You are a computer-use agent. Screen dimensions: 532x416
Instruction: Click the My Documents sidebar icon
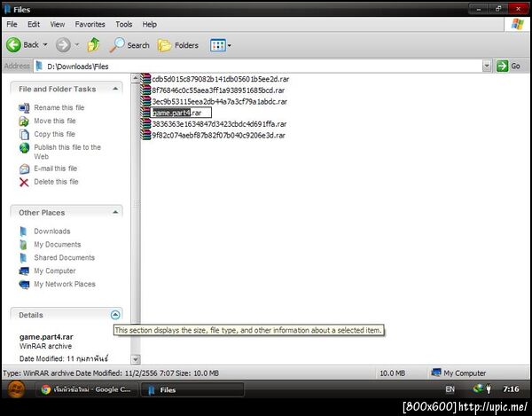23,245
